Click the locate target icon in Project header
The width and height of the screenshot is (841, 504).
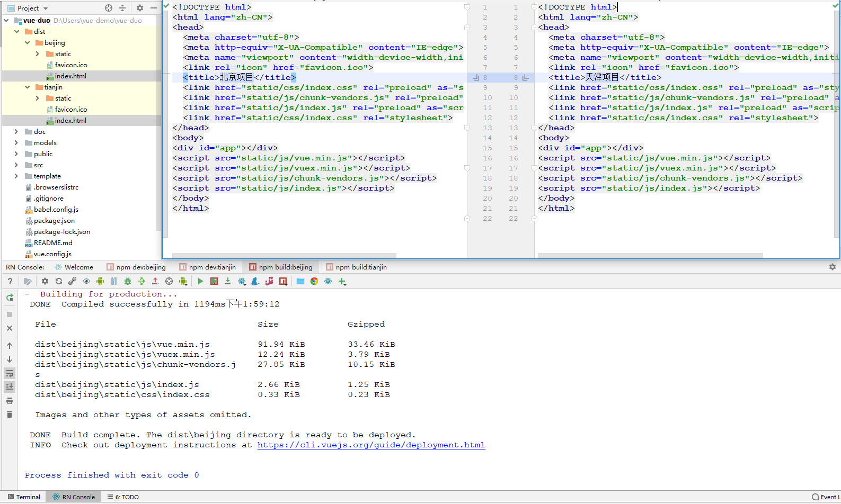point(109,8)
